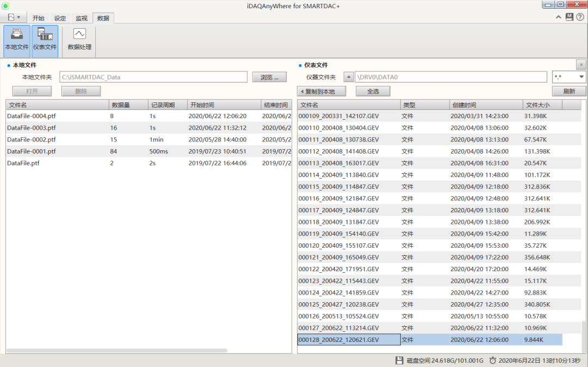Click the green application logo icon

pyautogui.click(x=5, y=5)
